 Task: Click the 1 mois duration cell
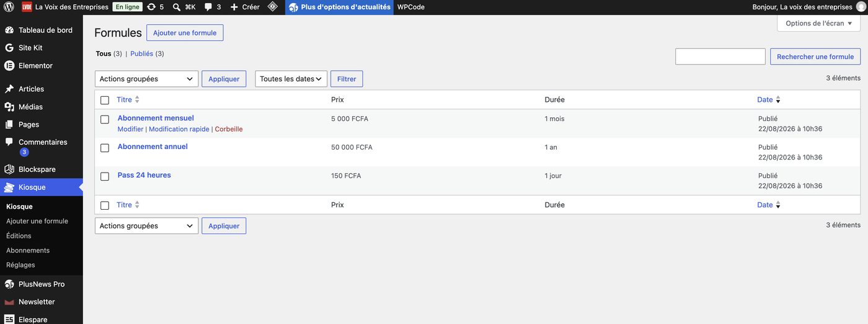pos(555,119)
